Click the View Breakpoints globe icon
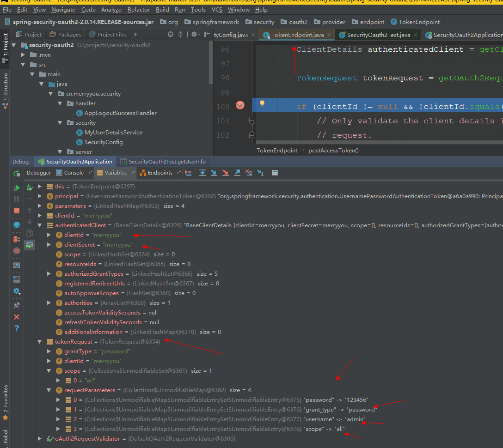This screenshot has height=448, width=503. [17, 224]
